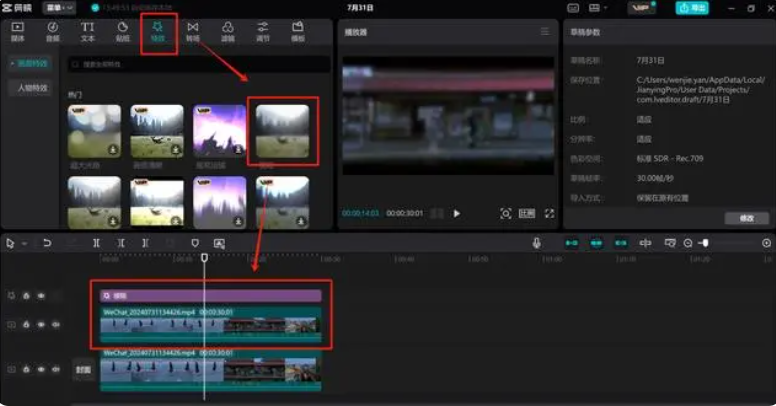Select the upper-track WeChat_20240731134426.mp4 clip

[x=211, y=324]
